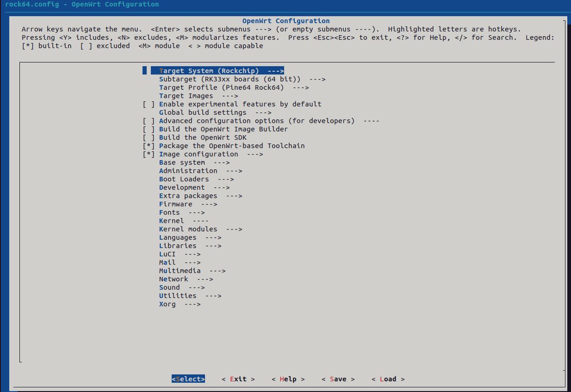
Task: Click the Load button
Action: (388, 379)
